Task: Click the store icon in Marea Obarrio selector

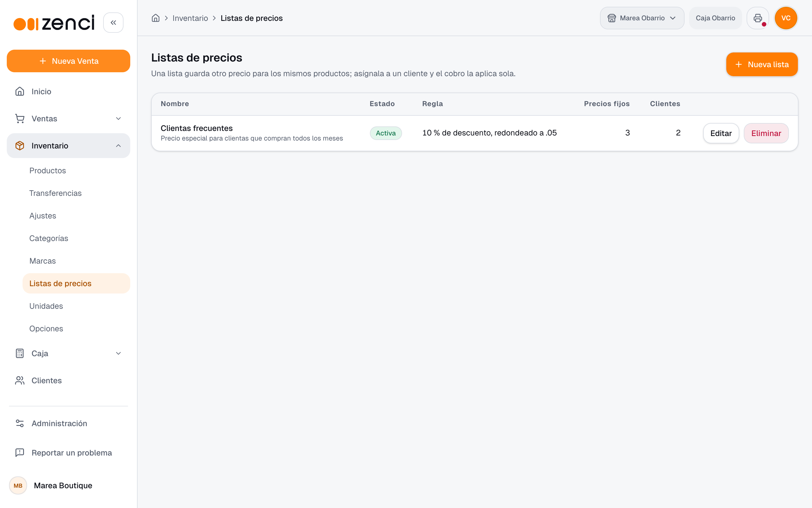Action: tap(612, 18)
